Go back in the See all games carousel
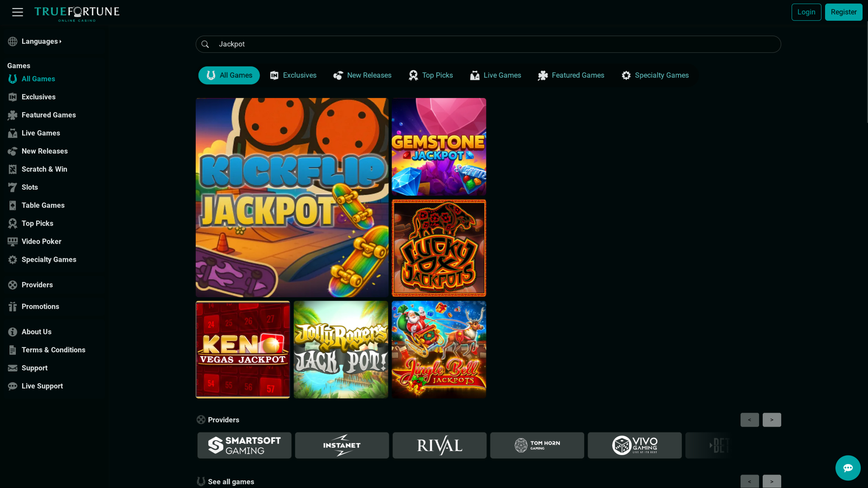Viewport: 868px width, 488px height. click(x=750, y=481)
